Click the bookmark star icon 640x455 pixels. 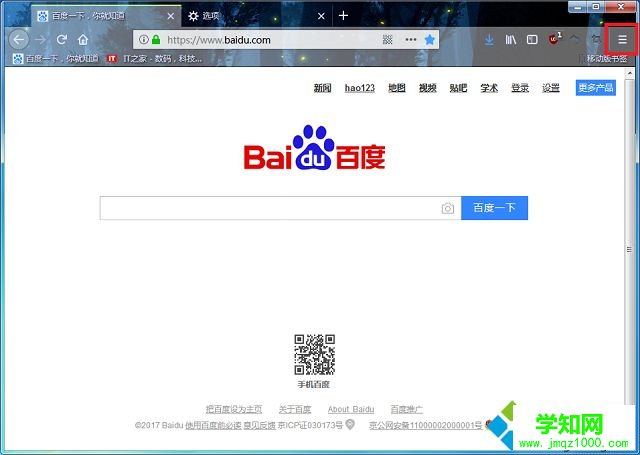tap(429, 40)
